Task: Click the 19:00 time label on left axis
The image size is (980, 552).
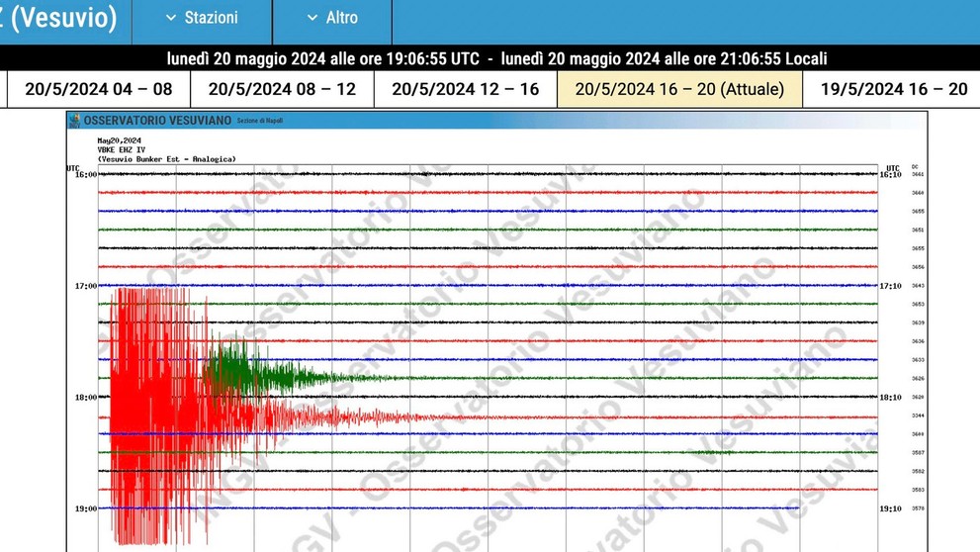Action: (x=86, y=509)
